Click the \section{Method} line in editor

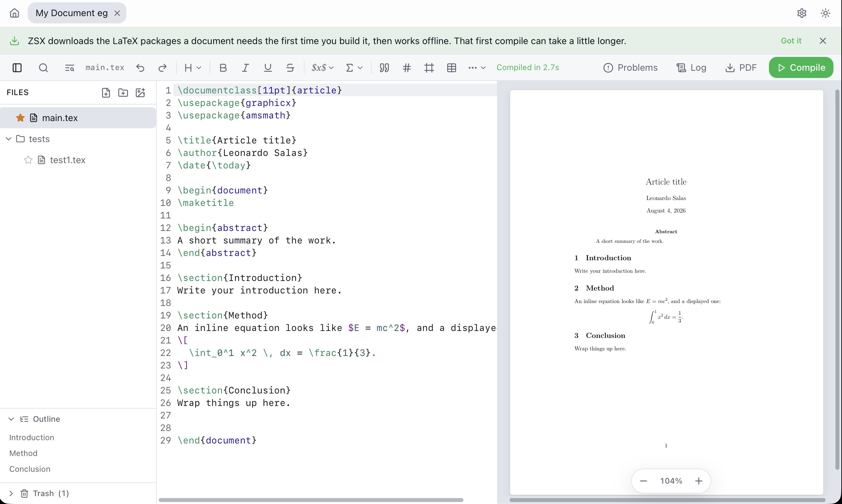(x=223, y=315)
